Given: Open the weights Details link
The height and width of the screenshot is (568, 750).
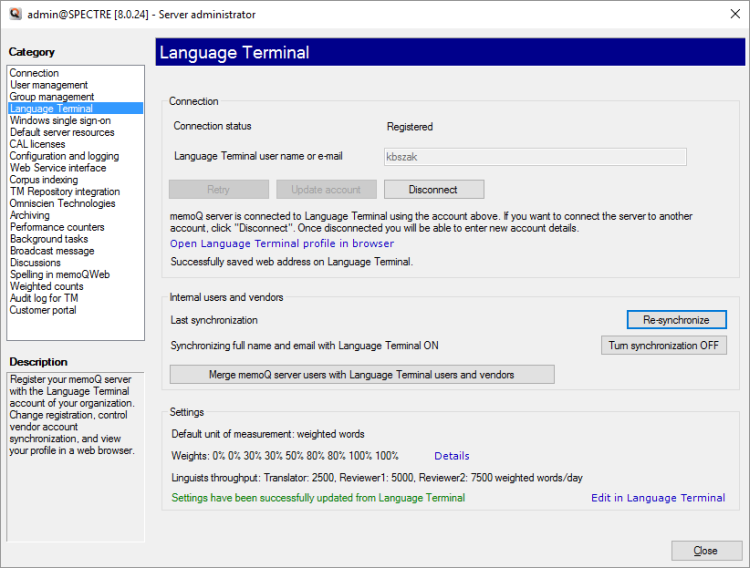Looking at the screenshot, I should click(452, 456).
